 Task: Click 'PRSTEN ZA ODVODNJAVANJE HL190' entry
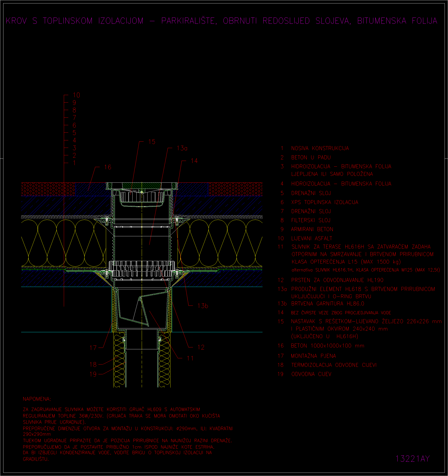[x=337, y=280]
